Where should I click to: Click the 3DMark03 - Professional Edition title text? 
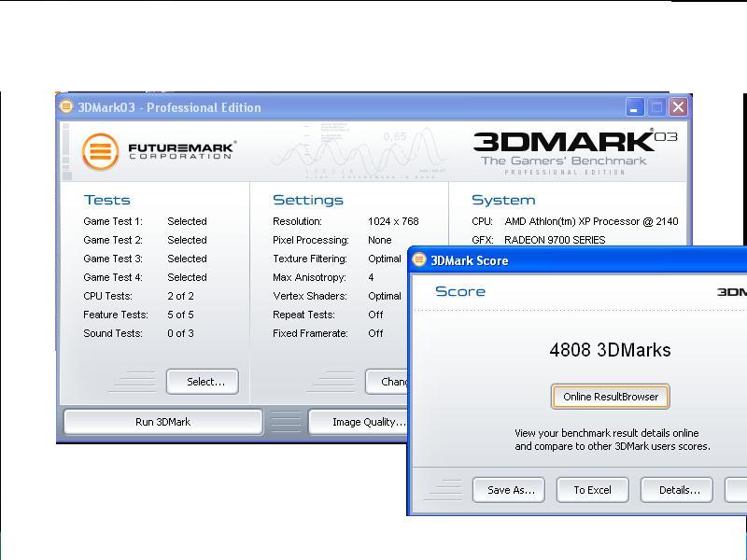click(x=169, y=107)
